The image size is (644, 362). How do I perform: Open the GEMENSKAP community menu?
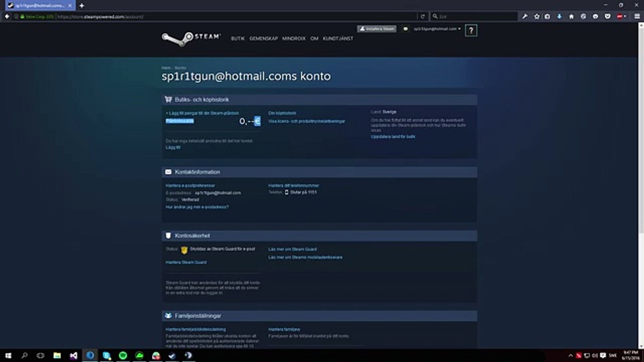click(264, 39)
